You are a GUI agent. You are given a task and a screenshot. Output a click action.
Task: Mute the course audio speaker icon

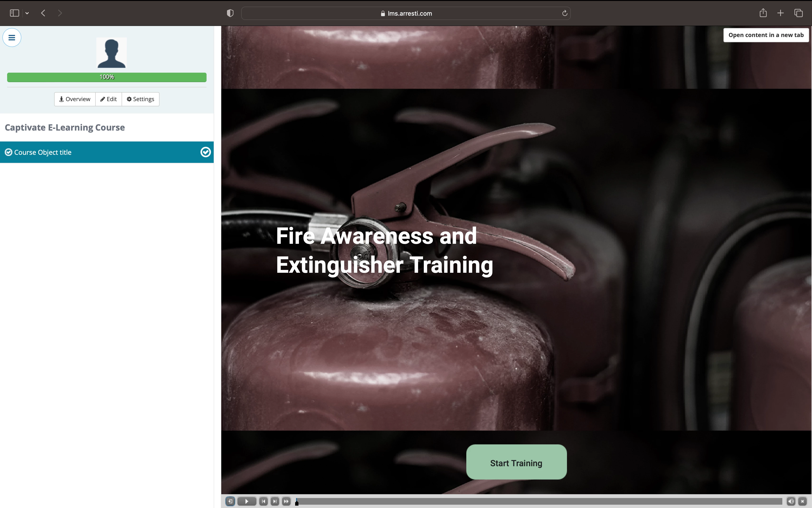(791, 501)
